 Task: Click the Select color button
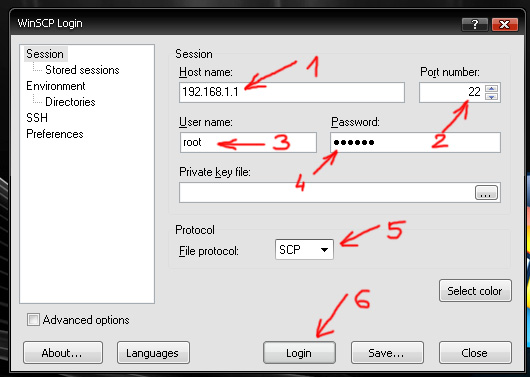click(x=475, y=291)
